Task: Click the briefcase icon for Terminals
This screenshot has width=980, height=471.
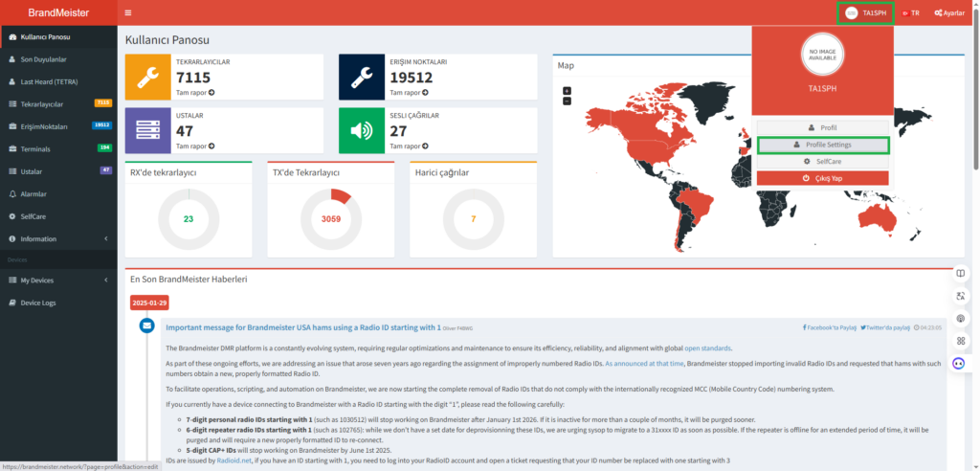Action: pyautogui.click(x=12, y=149)
